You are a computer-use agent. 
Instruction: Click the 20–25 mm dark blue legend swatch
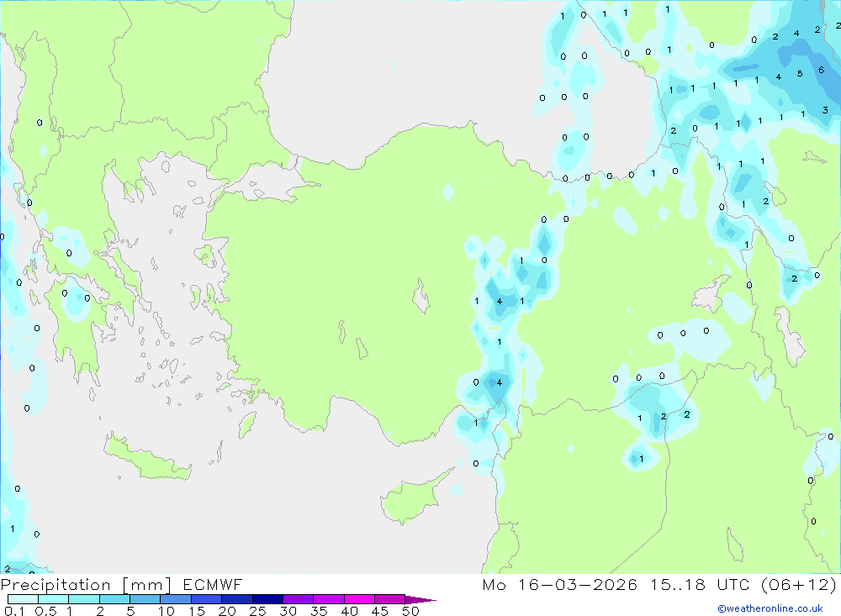coord(236,599)
